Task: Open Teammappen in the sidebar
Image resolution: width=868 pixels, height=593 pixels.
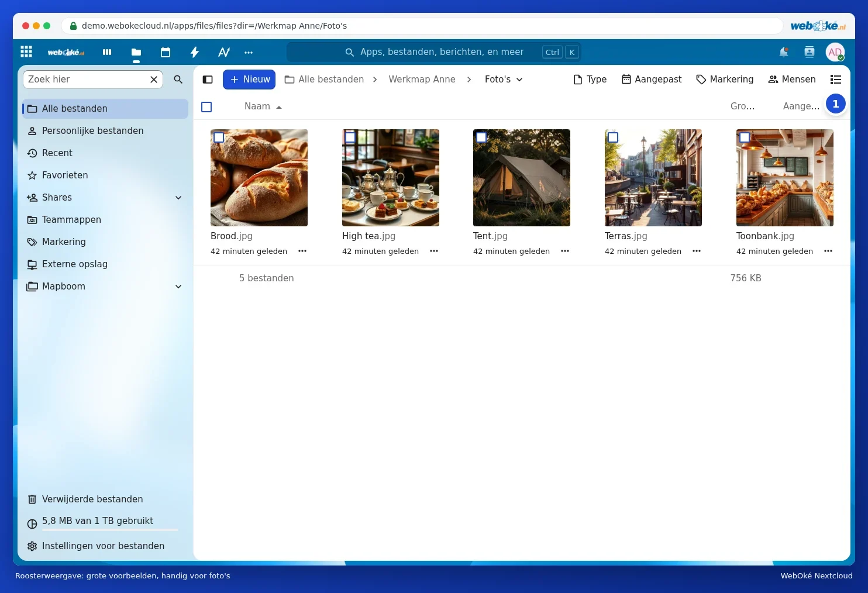Action: [105, 220]
